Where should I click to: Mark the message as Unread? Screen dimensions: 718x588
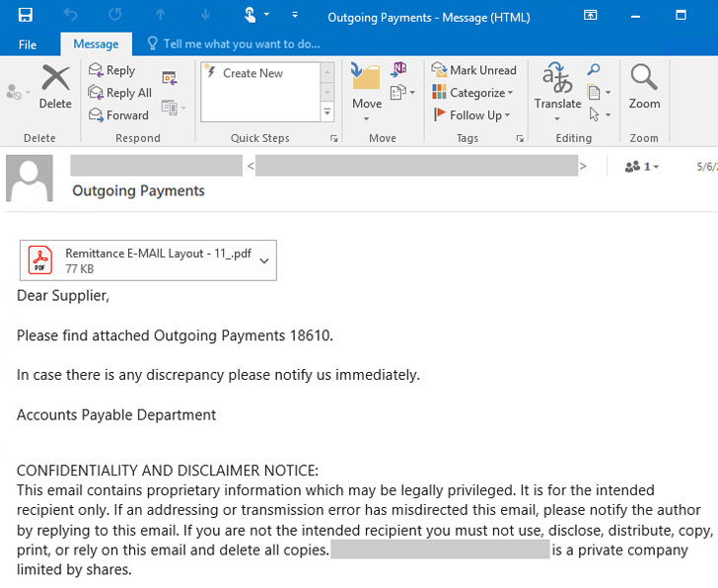coord(474,70)
